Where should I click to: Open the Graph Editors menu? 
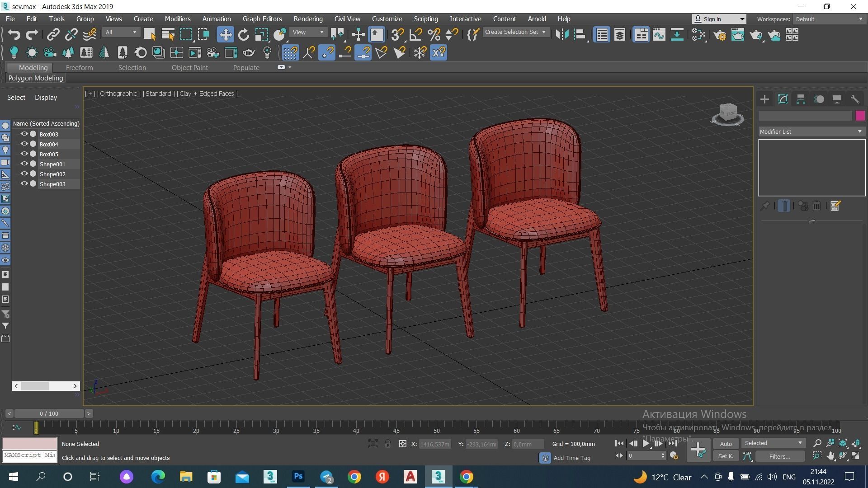262,19
